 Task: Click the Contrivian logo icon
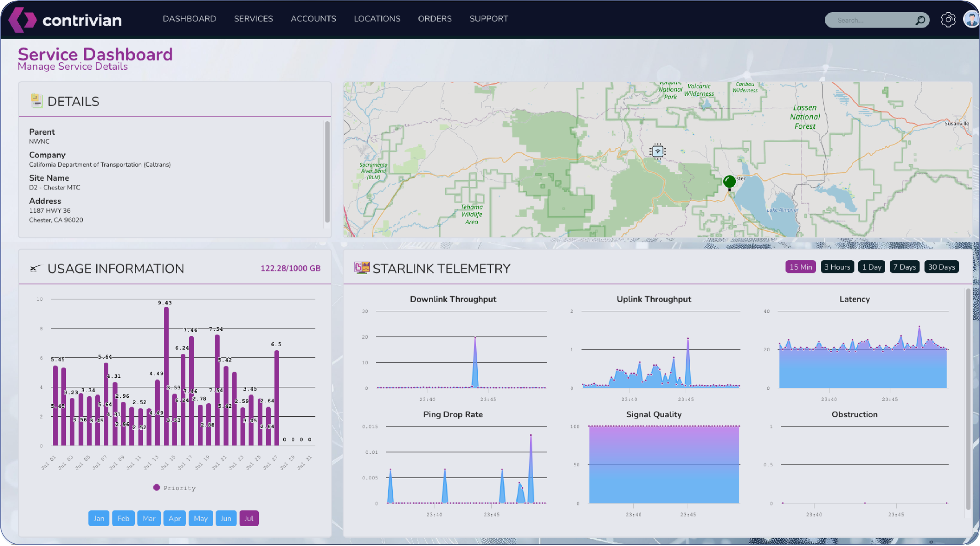tap(22, 20)
